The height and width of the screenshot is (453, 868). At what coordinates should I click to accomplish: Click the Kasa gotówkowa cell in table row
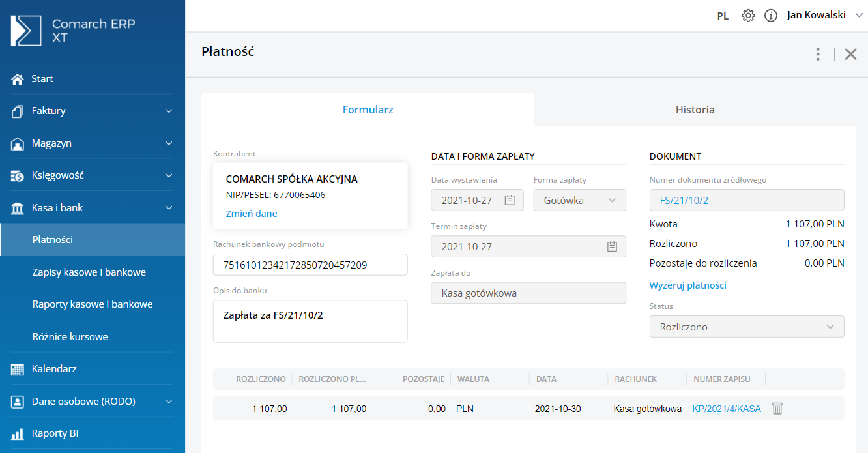648,409
